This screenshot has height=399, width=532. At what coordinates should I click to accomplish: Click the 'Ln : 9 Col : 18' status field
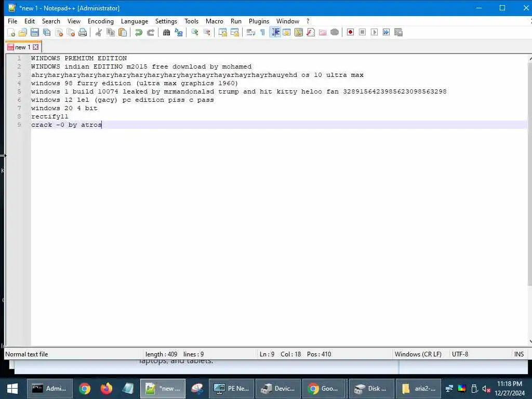click(280, 354)
